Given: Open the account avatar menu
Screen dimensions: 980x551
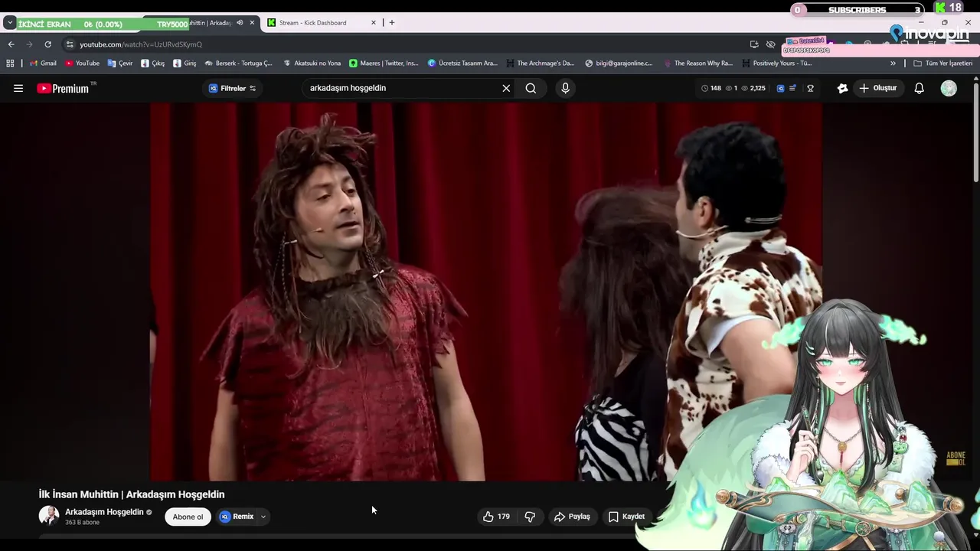Looking at the screenshot, I should point(949,88).
